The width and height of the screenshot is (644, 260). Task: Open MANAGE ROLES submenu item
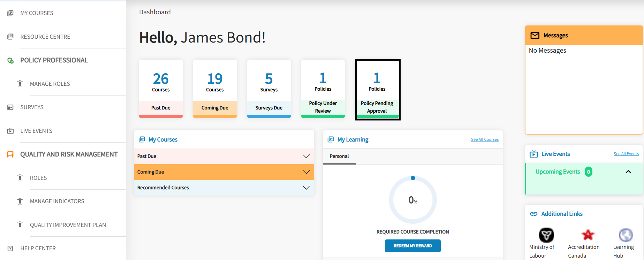tap(50, 84)
